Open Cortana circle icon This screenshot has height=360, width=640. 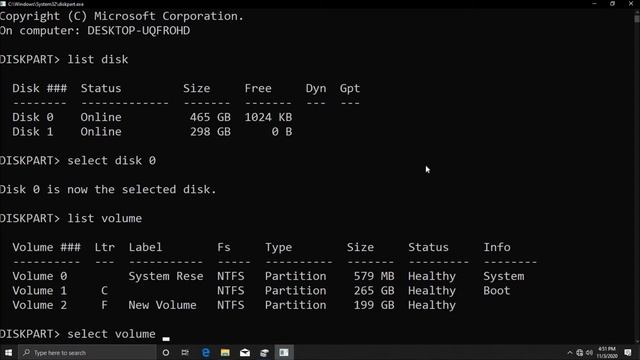[x=166, y=352]
